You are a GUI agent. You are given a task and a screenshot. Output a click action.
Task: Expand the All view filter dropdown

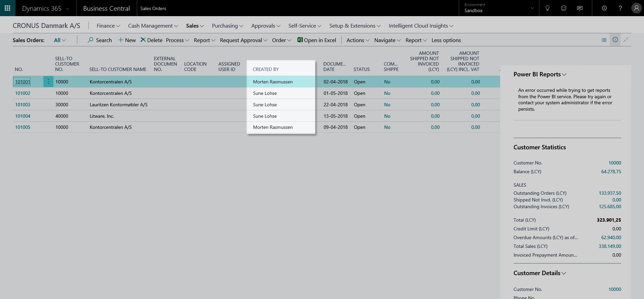pos(60,40)
